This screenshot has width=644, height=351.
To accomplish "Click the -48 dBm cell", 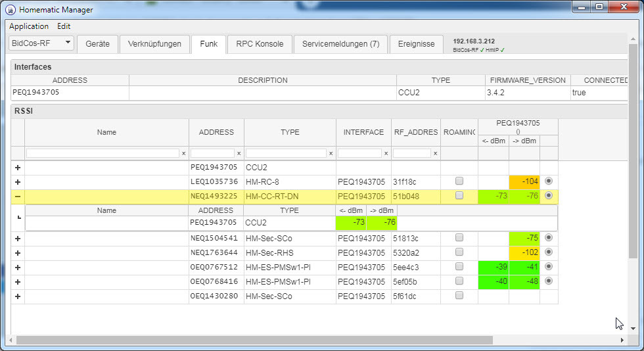I will tap(524, 281).
